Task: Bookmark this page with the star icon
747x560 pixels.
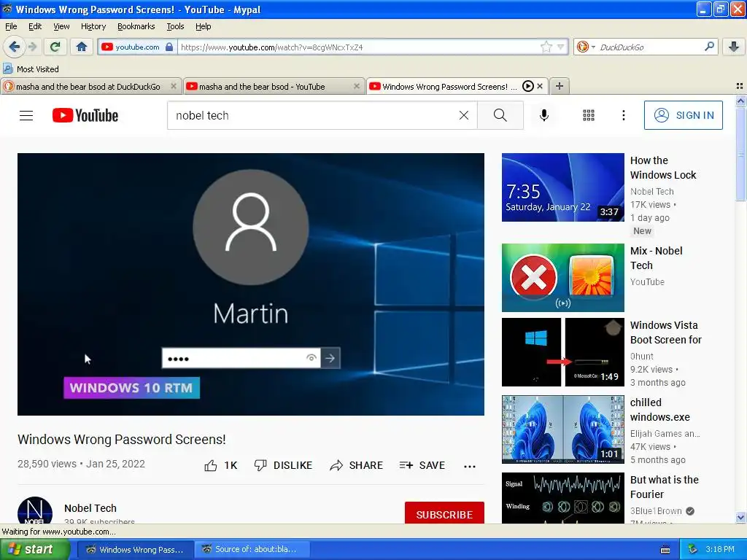Action: pos(546,47)
